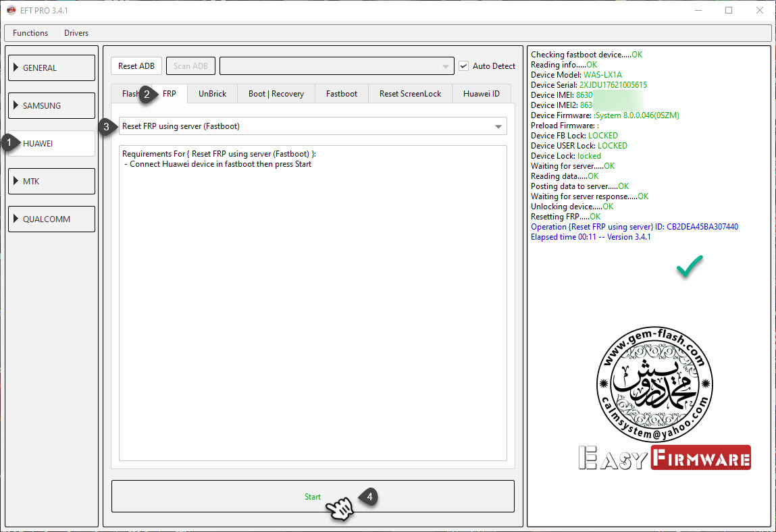Minimize the EFT PRO window
Viewport: 776px width, 532px height.
[x=698, y=10]
